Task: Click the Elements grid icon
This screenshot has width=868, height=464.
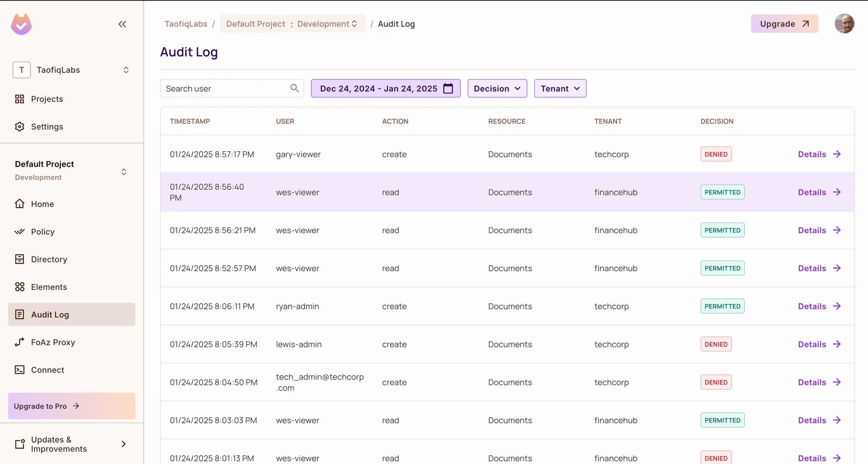Action: (19, 287)
